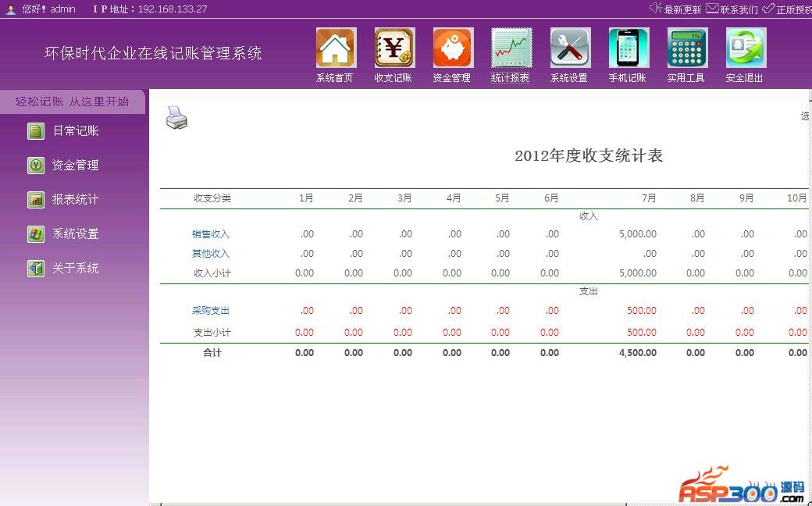Click the printer icon above the report
The width and height of the screenshot is (812, 506).
coord(176,118)
